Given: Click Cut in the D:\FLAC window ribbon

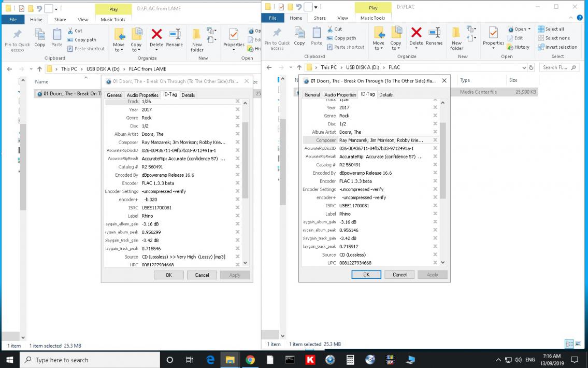Looking at the screenshot, I should point(334,29).
